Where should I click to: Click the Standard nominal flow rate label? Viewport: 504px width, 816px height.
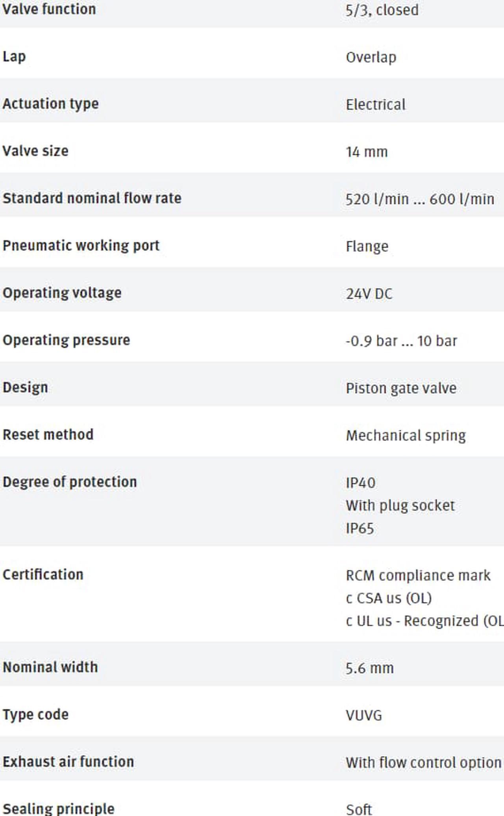[x=92, y=198]
